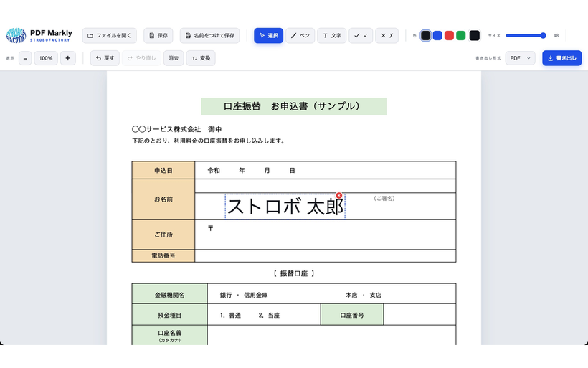Select the ストロボ 太郎 text annotation
The image size is (588, 368).
[285, 207]
